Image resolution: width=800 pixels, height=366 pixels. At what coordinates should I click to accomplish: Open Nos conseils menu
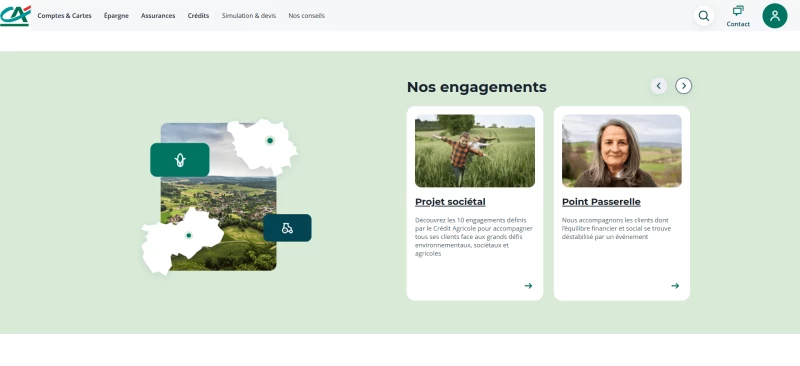click(307, 16)
